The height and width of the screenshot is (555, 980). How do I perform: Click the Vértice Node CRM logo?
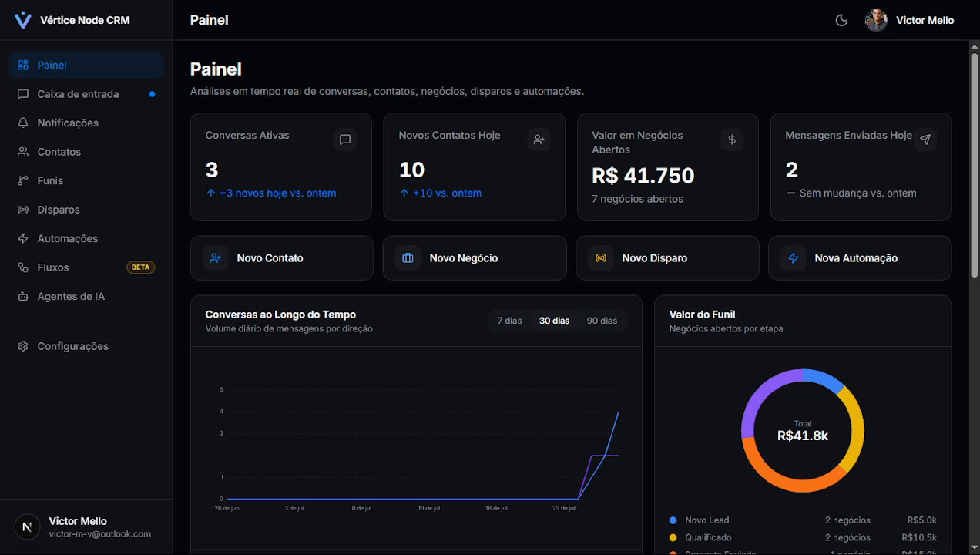click(x=23, y=20)
